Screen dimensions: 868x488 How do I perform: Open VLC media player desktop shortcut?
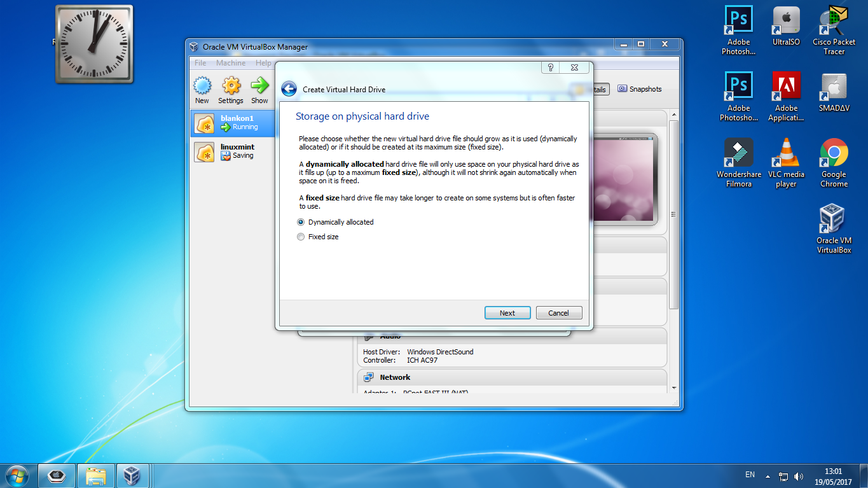pos(786,163)
